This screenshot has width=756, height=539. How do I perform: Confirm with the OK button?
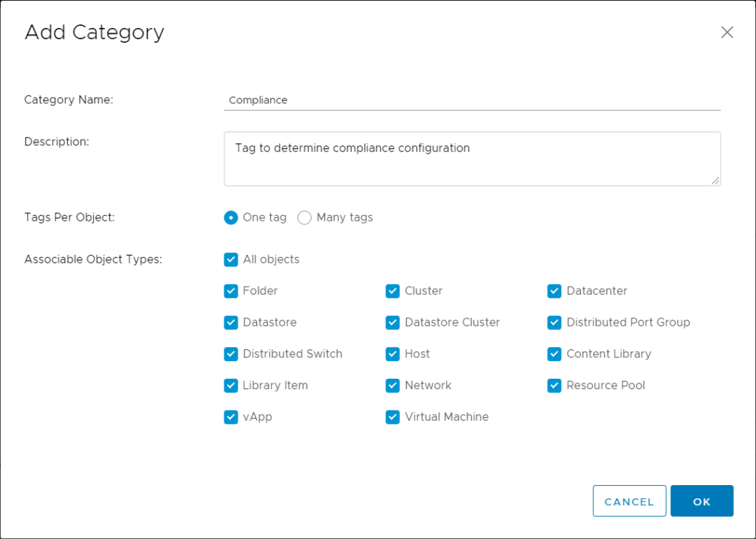click(702, 501)
